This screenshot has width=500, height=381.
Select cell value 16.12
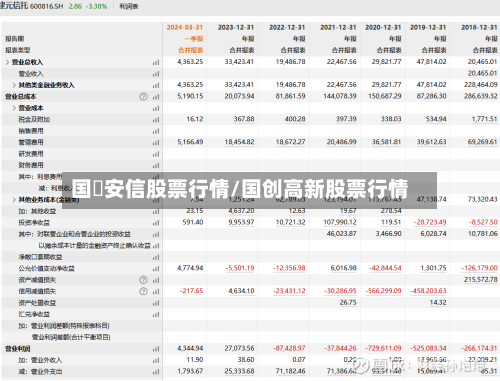(x=195, y=119)
